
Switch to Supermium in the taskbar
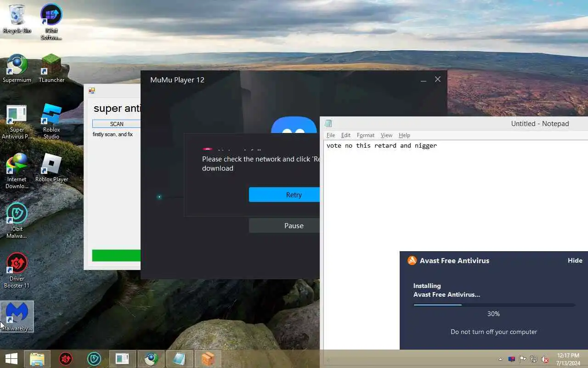151,359
